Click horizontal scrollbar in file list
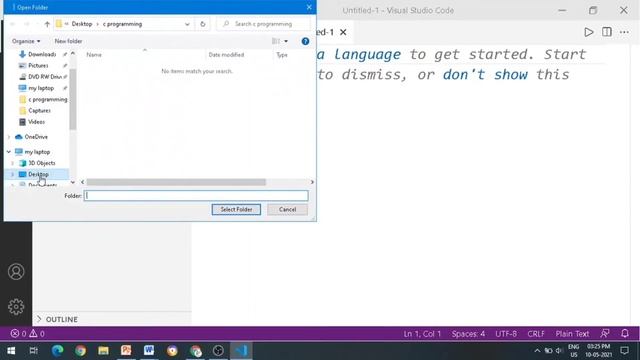This screenshot has width=640, height=360. tap(176, 182)
